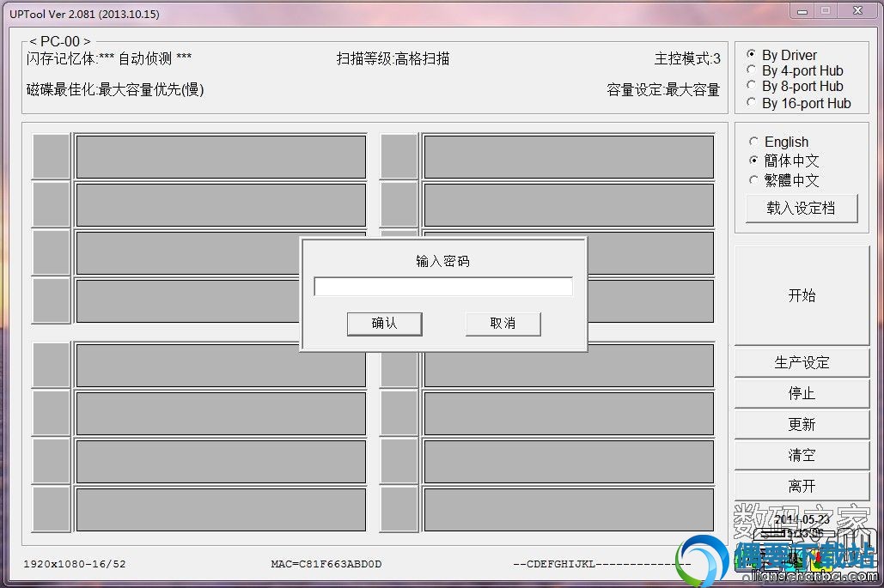Click the 闪存记忆体 自动侦测 label
Image resolution: width=884 pixels, height=588 pixels.
coord(109,58)
